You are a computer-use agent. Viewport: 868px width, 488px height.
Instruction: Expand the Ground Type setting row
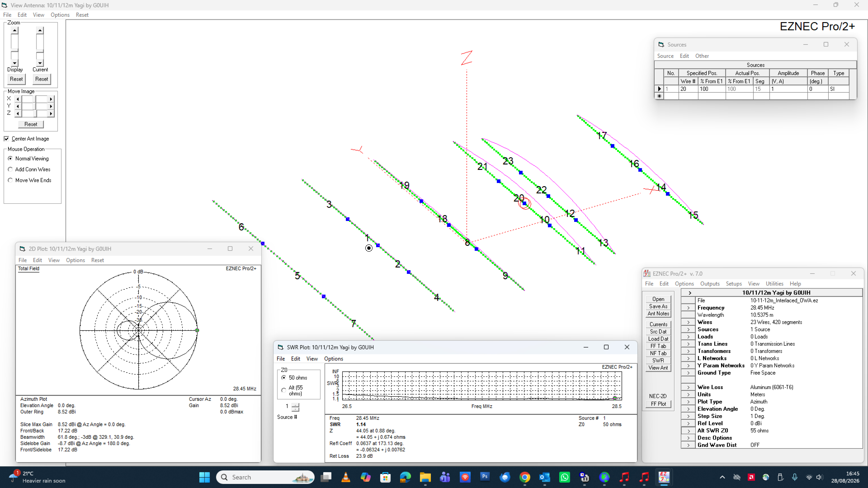[x=688, y=373]
